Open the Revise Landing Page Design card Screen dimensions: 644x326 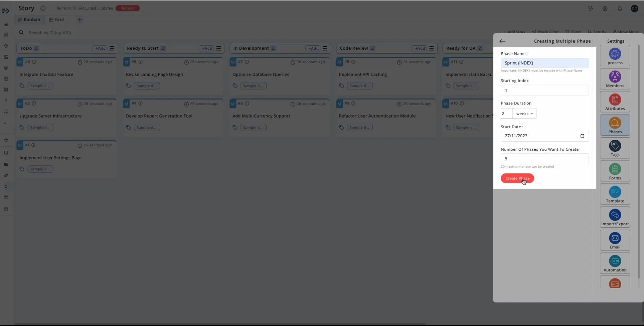click(x=173, y=76)
